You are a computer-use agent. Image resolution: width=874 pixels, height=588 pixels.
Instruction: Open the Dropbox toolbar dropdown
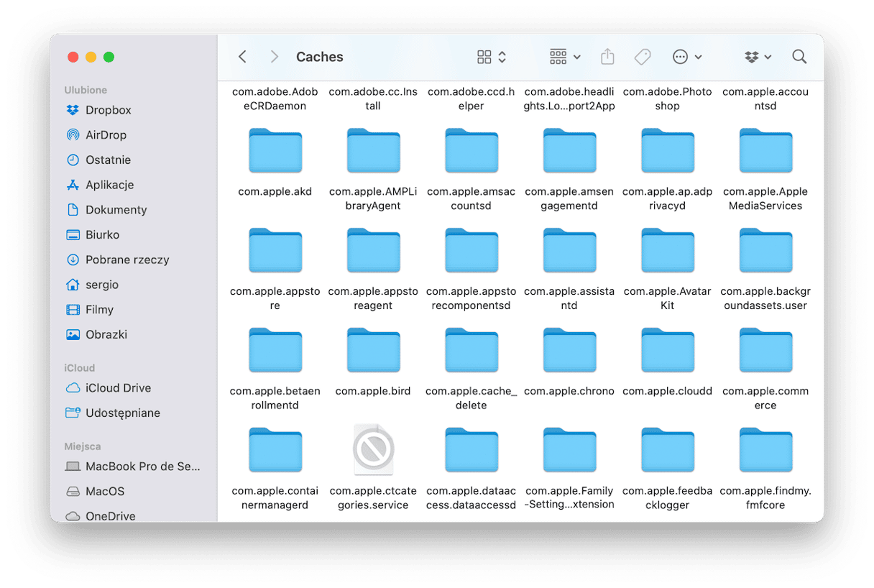click(x=758, y=57)
